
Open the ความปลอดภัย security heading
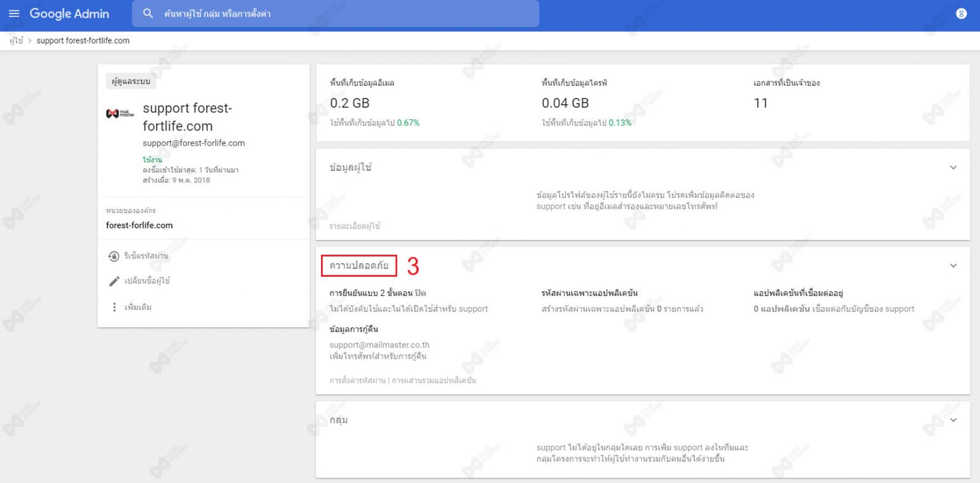point(359,265)
